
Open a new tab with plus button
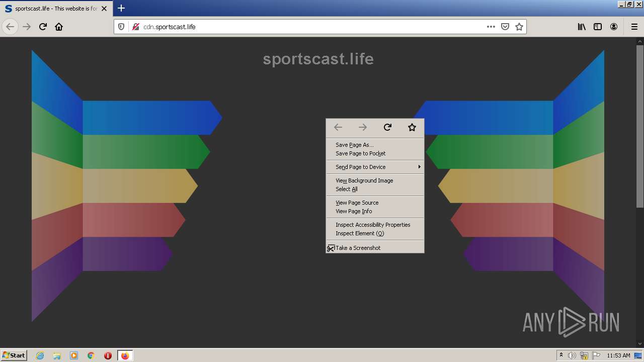point(121,8)
